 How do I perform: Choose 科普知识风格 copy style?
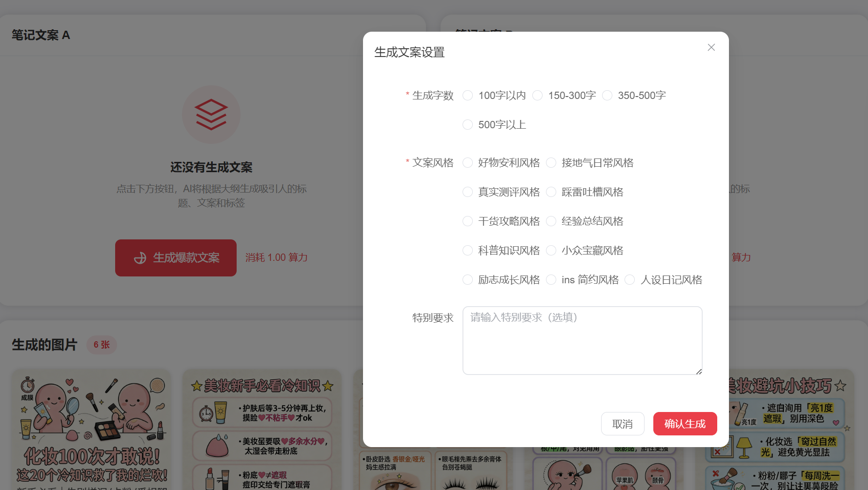467,251
